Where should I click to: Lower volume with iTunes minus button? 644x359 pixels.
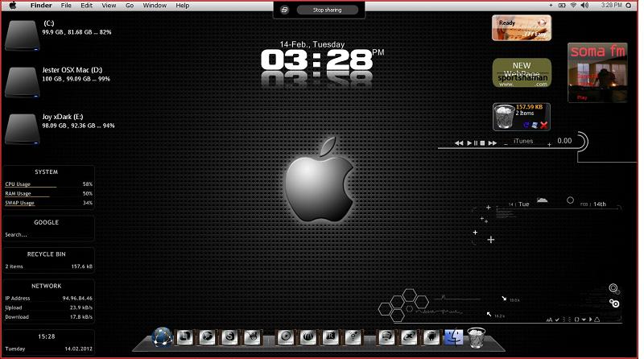[x=506, y=144]
